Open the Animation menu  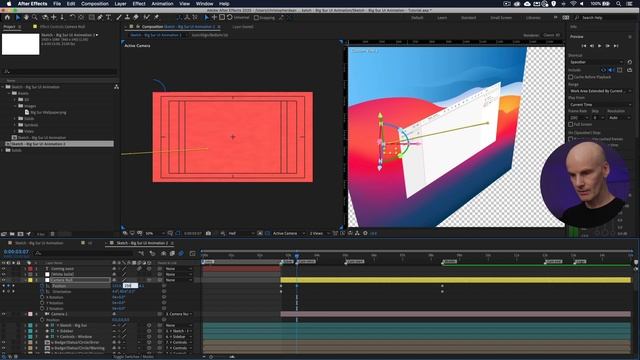[162, 4]
